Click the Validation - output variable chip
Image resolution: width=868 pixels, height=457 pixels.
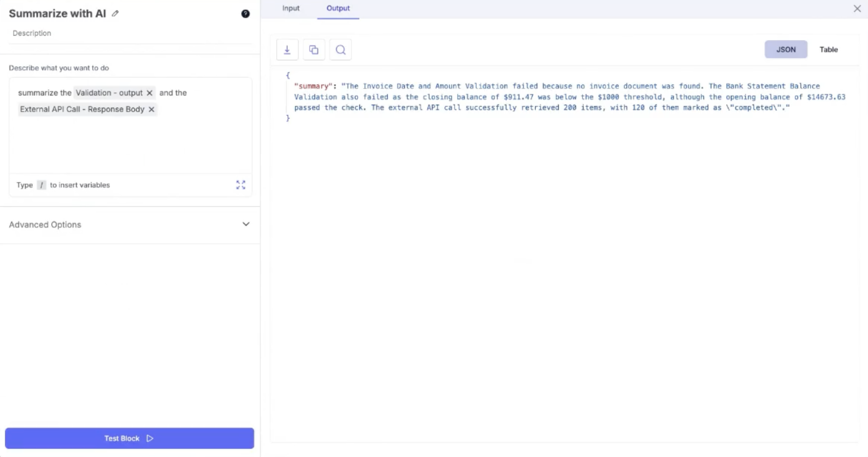pos(109,93)
